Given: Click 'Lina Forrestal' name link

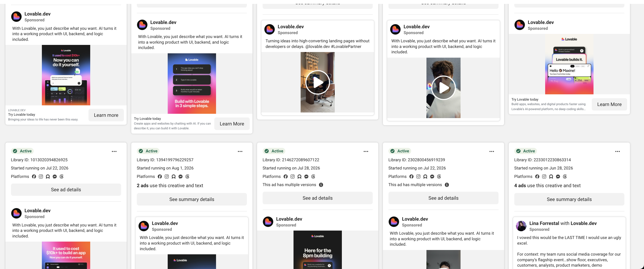Looking at the screenshot, I should click(x=544, y=223).
